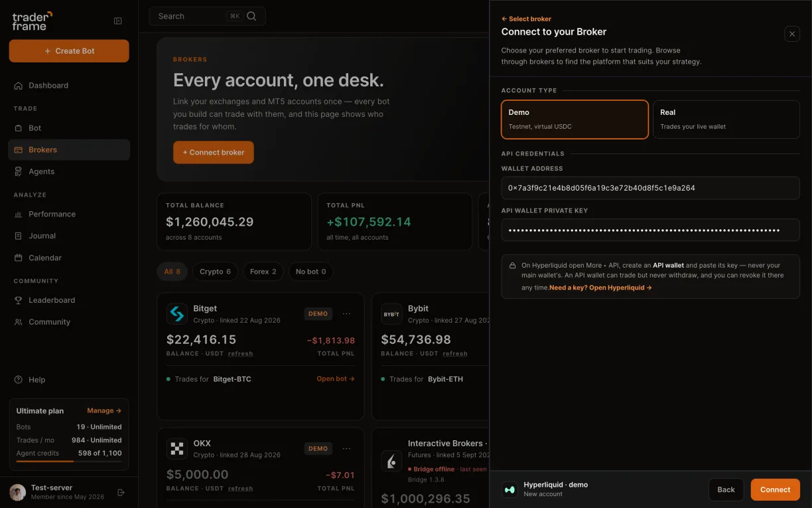Refresh the OKX balance
The image size is (812, 508).
tap(240, 489)
